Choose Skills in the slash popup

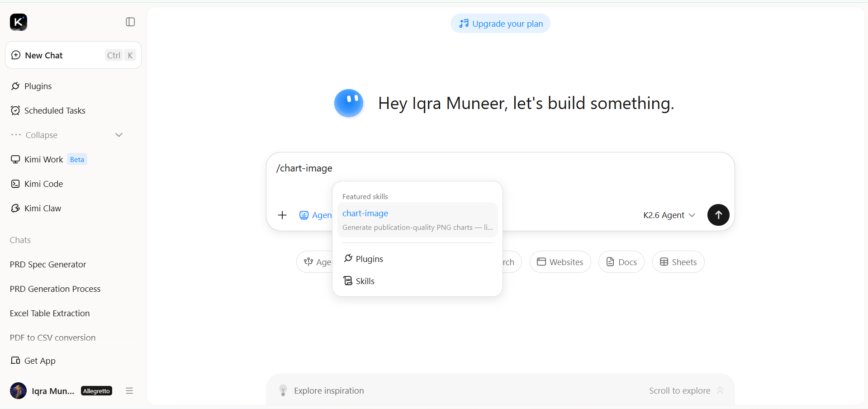417,281
